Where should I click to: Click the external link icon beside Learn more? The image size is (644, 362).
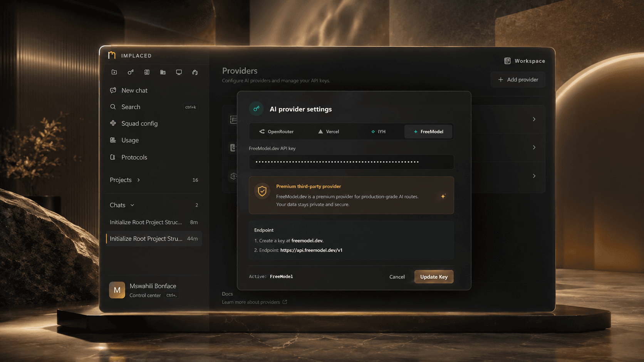[x=285, y=302]
